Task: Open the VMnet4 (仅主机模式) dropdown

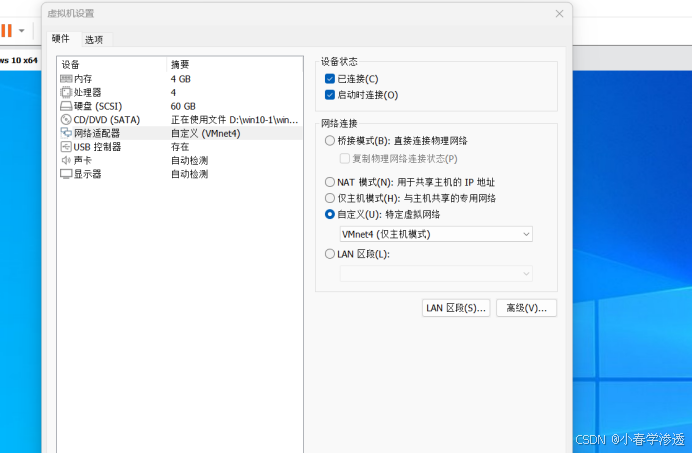Action: [x=436, y=234]
